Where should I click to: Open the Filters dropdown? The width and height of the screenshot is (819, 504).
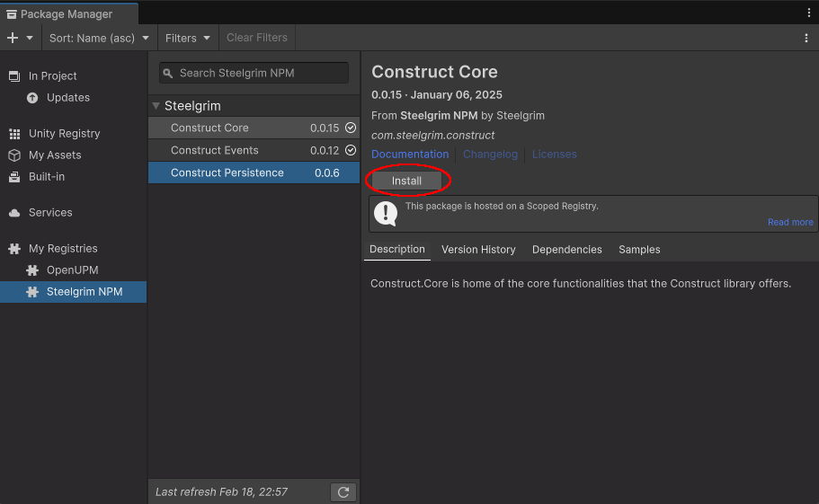click(x=187, y=38)
